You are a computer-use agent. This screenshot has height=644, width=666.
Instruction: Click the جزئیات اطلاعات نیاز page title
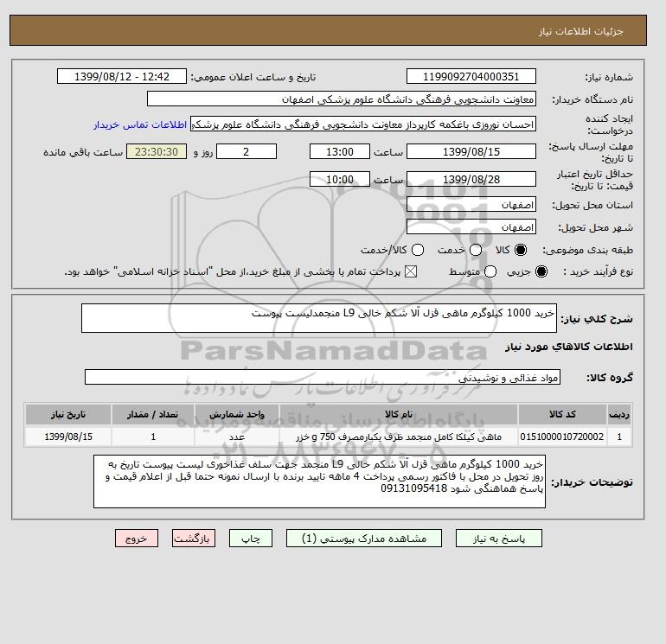(580, 31)
